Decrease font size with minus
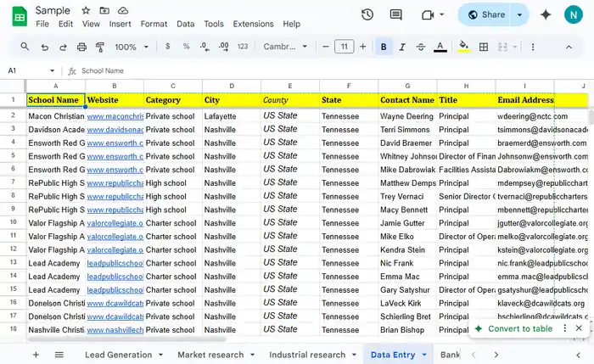The height and width of the screenshot is (364, 594). pos(325,47)
